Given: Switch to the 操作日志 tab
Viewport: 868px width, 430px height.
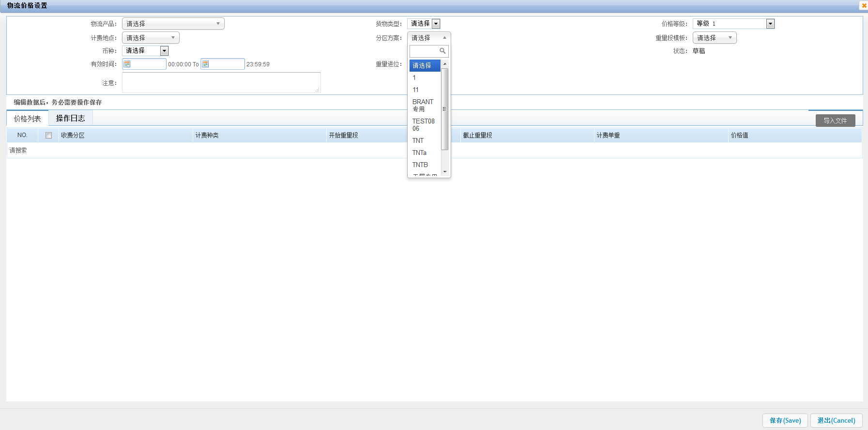Looking at the screenshot, I should [70, 118].
